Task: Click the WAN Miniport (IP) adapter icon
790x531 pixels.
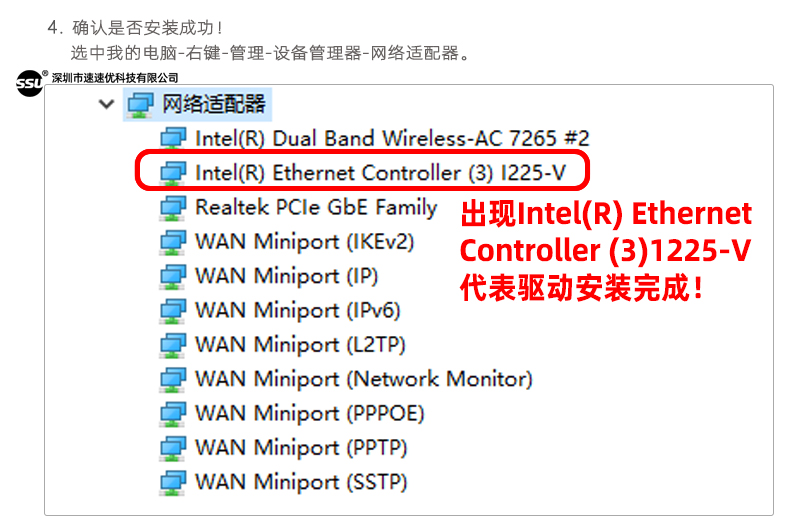Action: [x=173, y=277]
